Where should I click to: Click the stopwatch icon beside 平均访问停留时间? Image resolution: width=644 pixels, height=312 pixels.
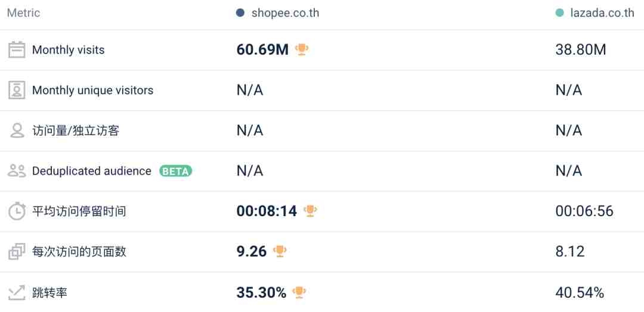coord(17,211)
